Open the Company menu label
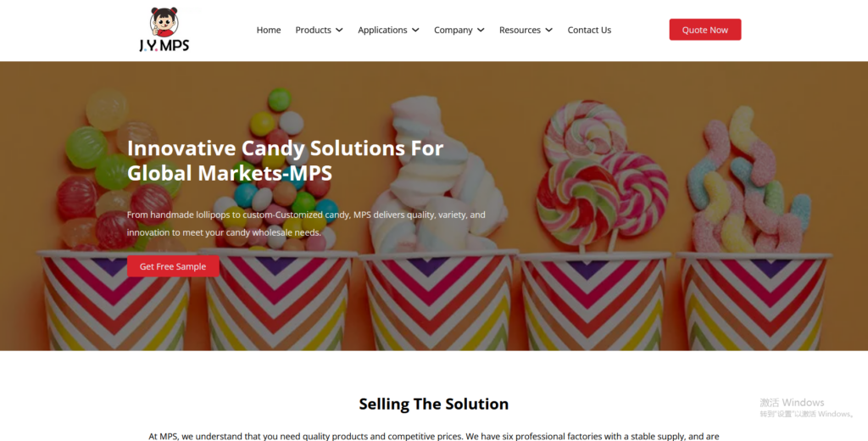Image resolution: width=868 pixels, height=441 pixels. click(453, 30)
